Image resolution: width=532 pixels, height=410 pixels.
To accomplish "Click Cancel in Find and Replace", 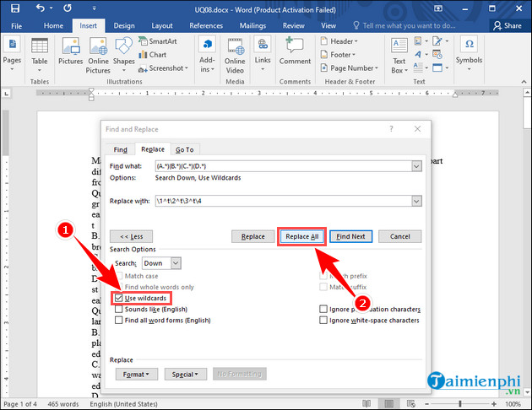I will (x=399, y=236).
